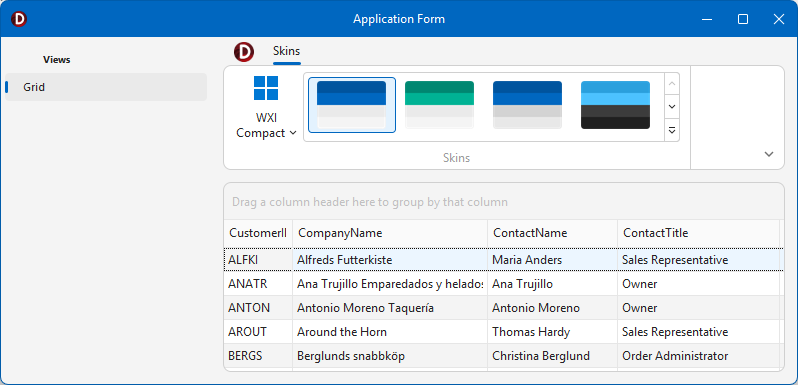Expand the full skin gallery dropdown
This screenshot has width=798, height=385.
point(672,130)
